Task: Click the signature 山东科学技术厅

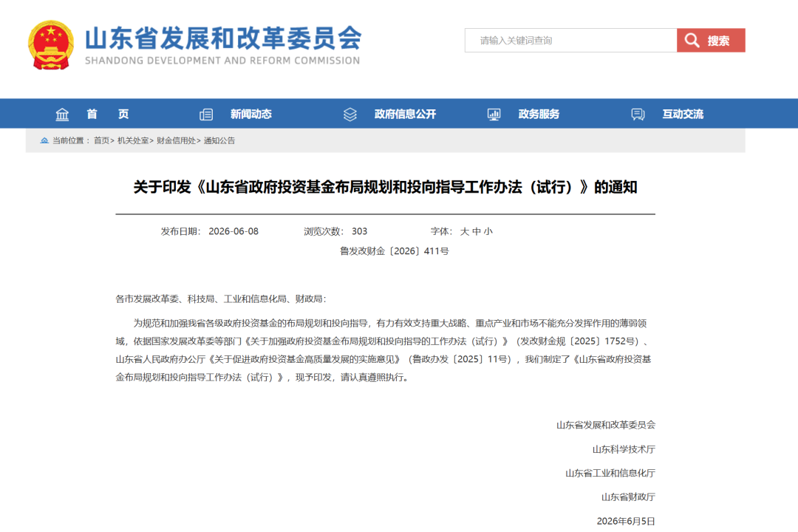Action: pyautogui.click(x=624, y=449)
